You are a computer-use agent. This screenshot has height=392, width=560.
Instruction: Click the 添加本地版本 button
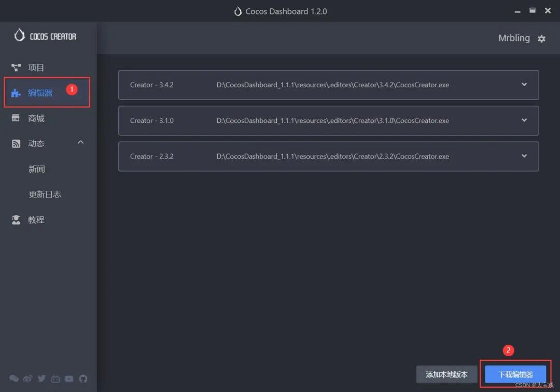tap(446, 374)
